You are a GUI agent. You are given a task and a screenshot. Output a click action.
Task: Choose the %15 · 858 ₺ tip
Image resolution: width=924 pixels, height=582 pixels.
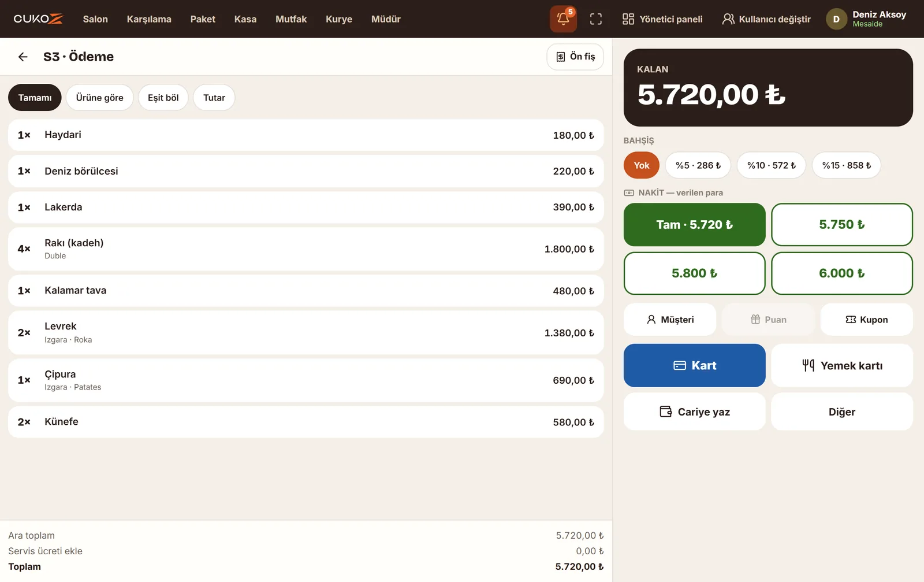pos(847,165)
